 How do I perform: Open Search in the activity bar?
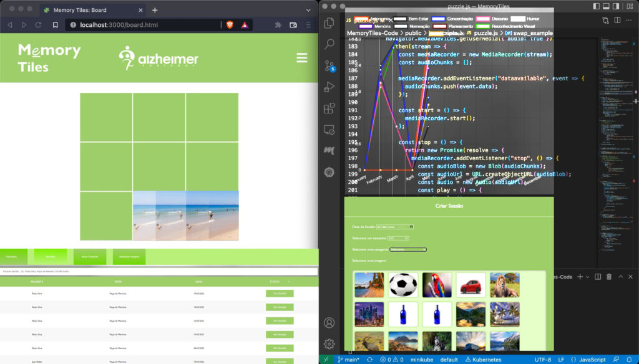tap(329, 44)
